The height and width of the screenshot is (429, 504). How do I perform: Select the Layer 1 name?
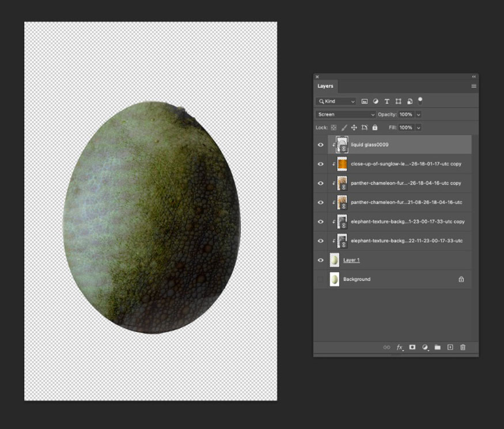pos(351,260)
